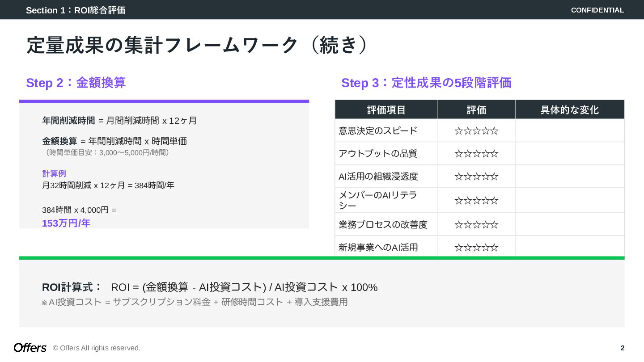Click the Section 1：ROI総合評価 header text
Viewport: 644px width, 362px height.
[x=76, y=10]
